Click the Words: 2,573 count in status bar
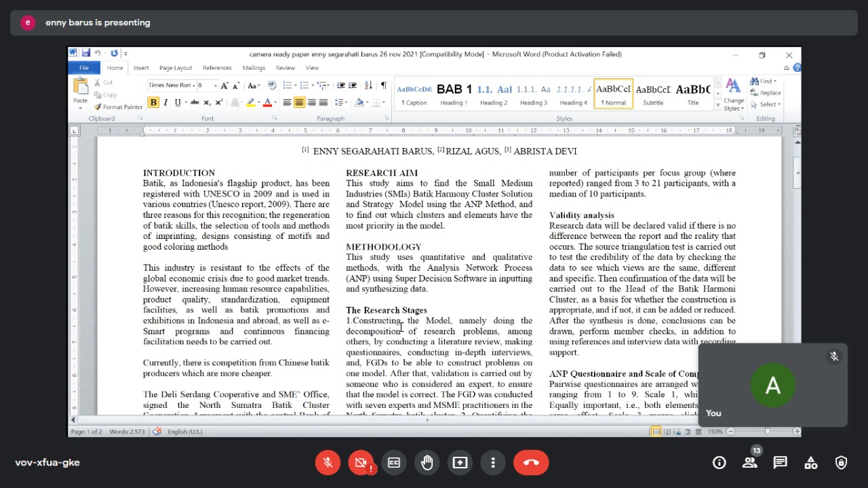This screenshot has height=488, width=868. pyautogui.click(x=127, y=432)
